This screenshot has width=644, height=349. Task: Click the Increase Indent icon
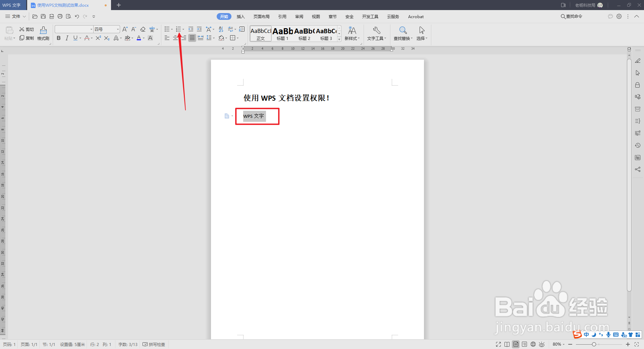point(199,29)
